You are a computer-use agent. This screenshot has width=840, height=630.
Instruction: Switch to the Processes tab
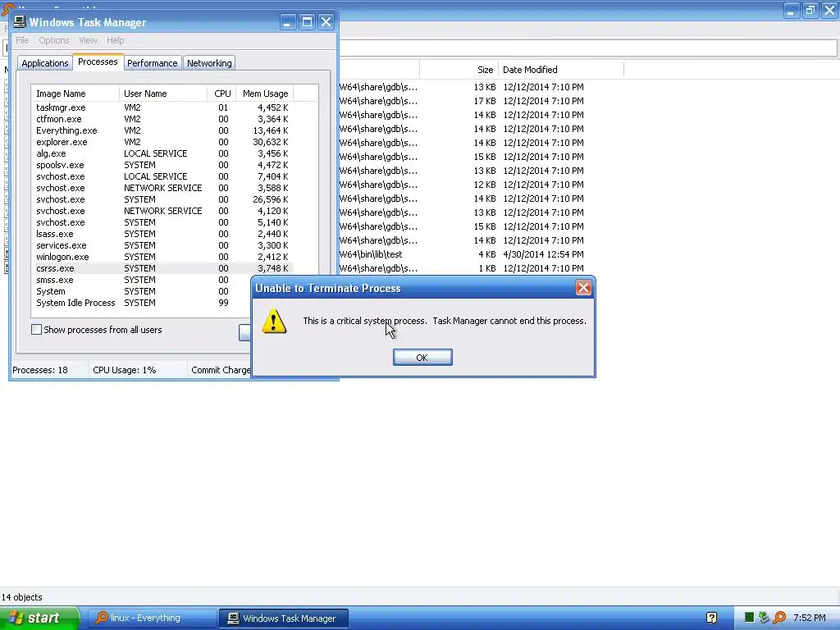tap(98, 62)
